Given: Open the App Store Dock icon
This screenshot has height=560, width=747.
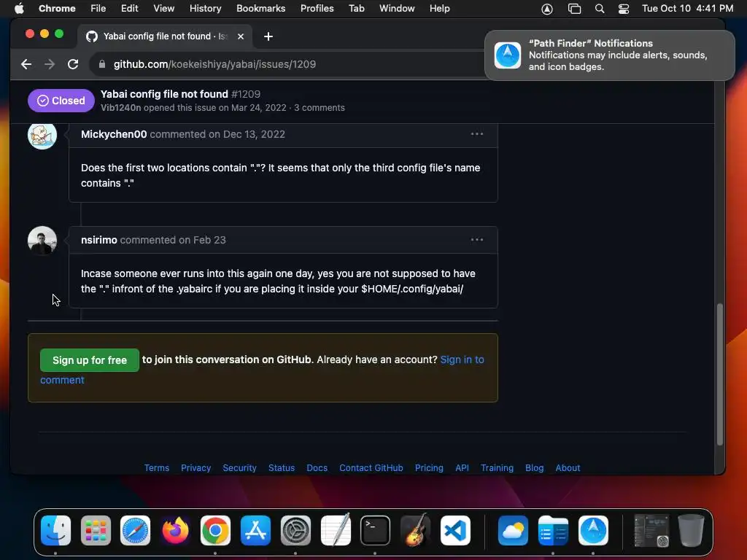Looking at the screenshot, I should [x=255, y=530].
